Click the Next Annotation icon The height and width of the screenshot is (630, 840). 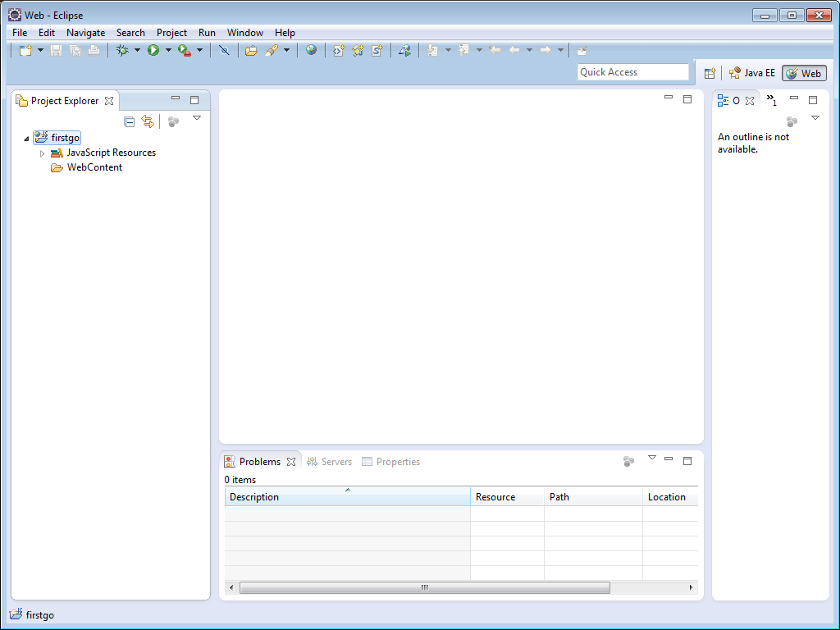point(432,50)
